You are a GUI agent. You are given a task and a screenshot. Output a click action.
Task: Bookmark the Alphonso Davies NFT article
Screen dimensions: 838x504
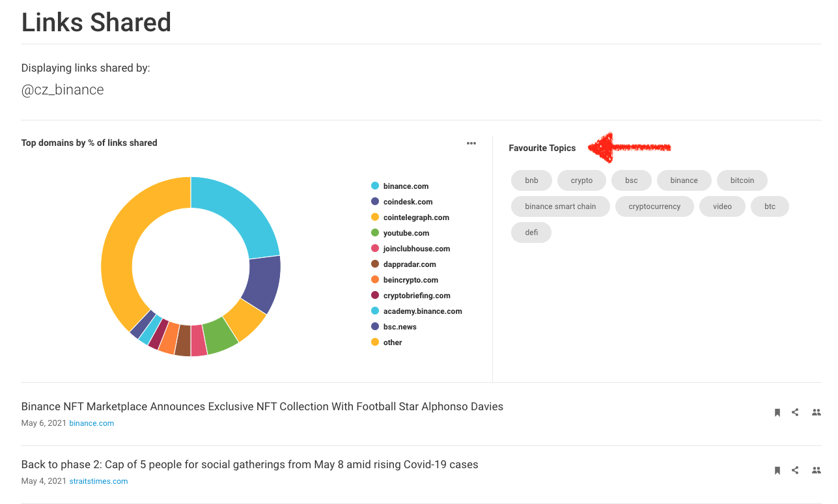[x=777, y=412]
